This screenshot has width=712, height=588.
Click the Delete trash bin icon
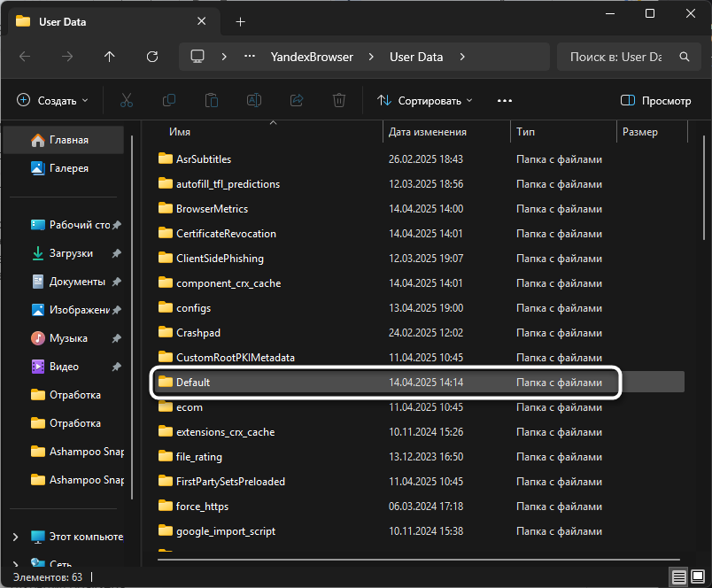tap(339, 101)
